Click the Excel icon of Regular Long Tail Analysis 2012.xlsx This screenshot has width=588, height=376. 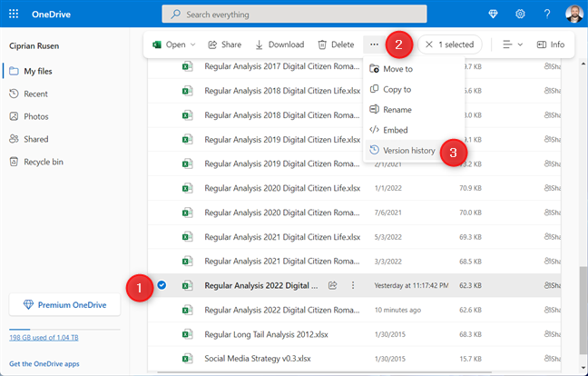click(187, 334)
